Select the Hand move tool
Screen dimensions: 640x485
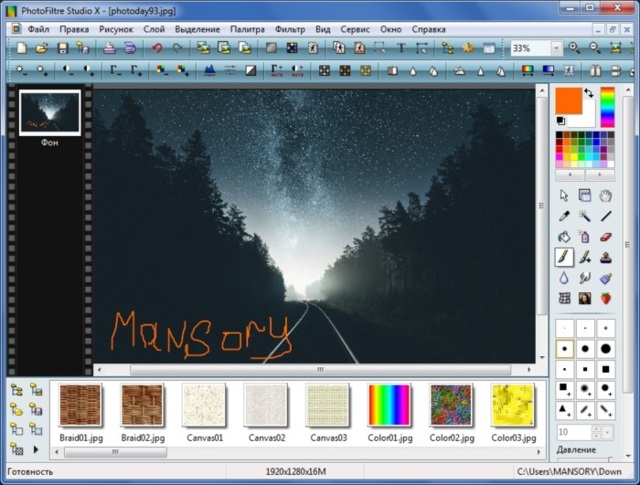click(606, 196)
